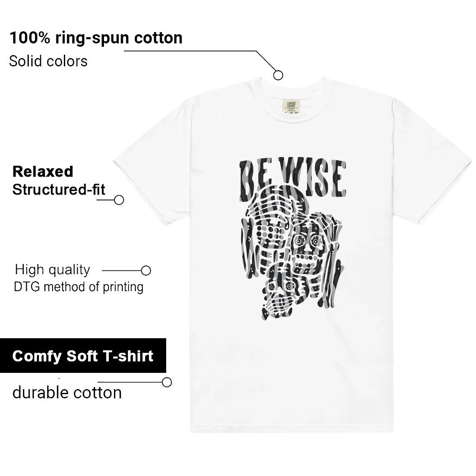Click the Structured-fit label

pyautogui.click(x=58, y=190)
